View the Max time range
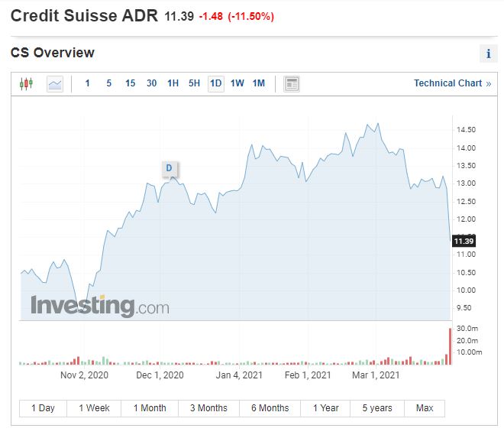The image size is (504, 438). pyautogui.click(x=425, y=408)
